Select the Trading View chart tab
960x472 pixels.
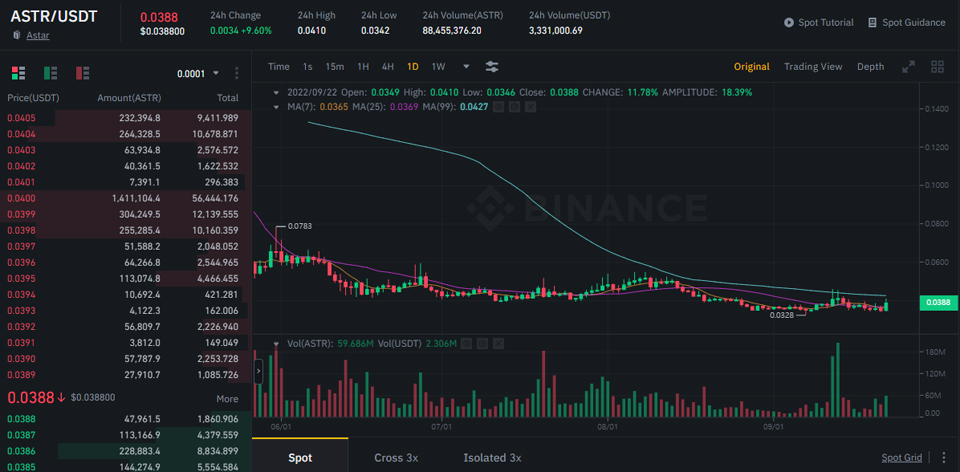[x=812, y=67]
